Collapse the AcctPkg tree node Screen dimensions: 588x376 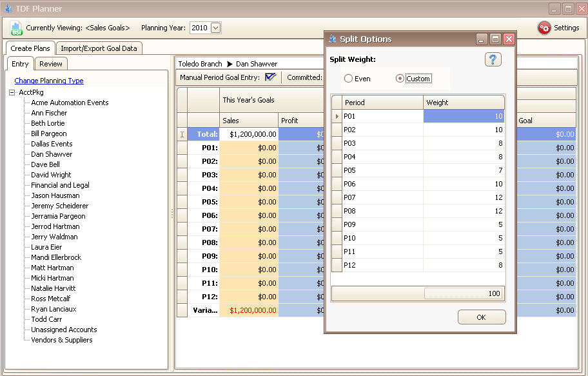[x=12, y=92]
